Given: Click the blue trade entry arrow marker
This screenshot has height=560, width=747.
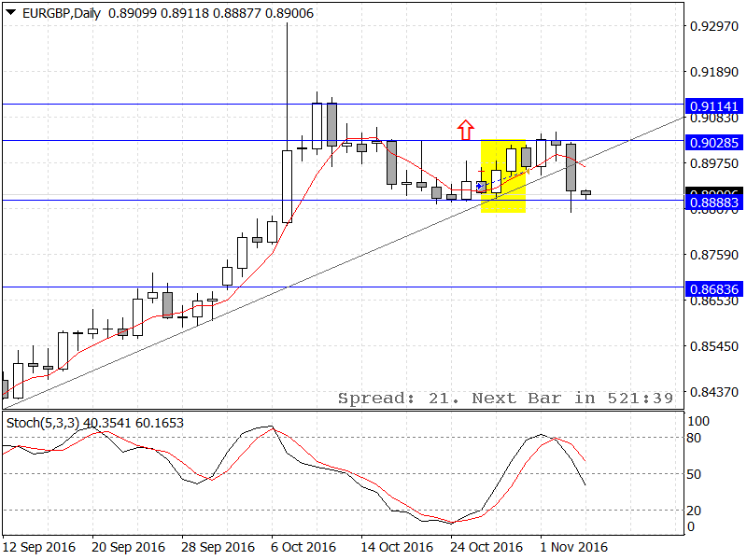Looking at the screenshot, I should point(480,186).
